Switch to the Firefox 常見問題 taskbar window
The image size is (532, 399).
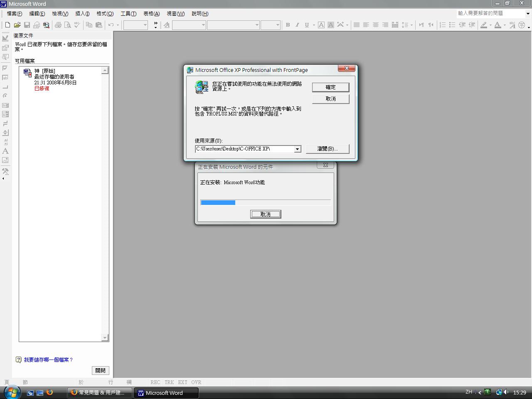[100, 392]
